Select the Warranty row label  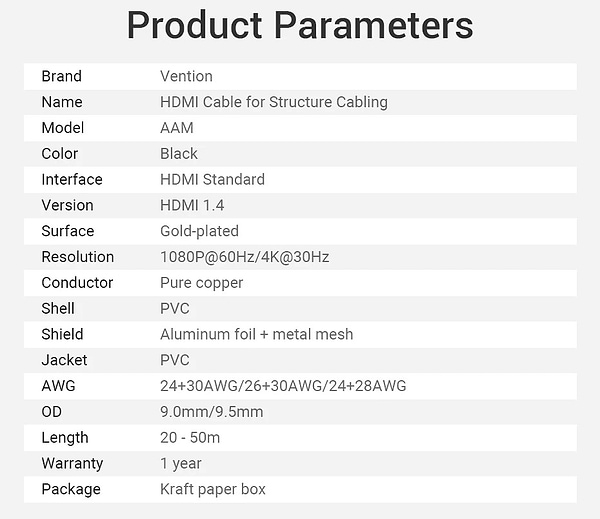coord(71,464)
